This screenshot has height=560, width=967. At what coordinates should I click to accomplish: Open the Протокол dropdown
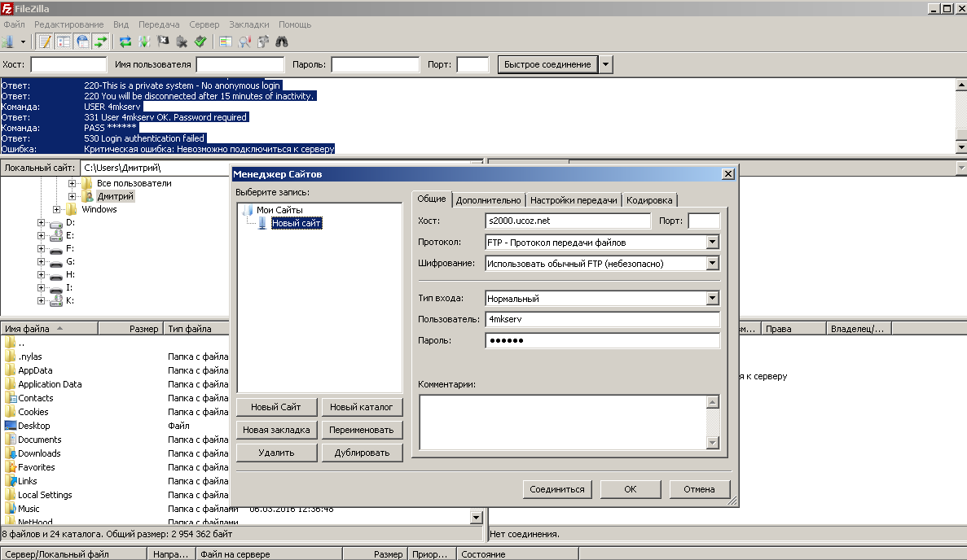tap(712, 242)
